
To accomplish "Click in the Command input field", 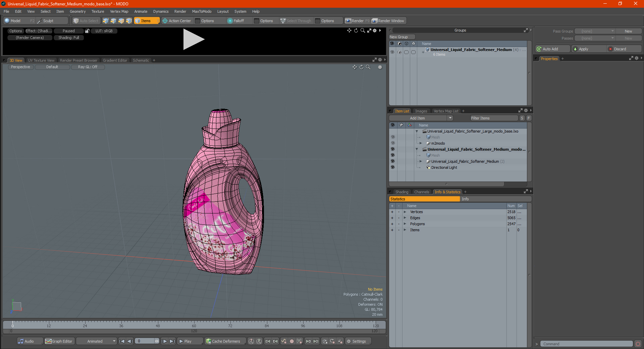I will pyautogui.click(x=586, y=344).
